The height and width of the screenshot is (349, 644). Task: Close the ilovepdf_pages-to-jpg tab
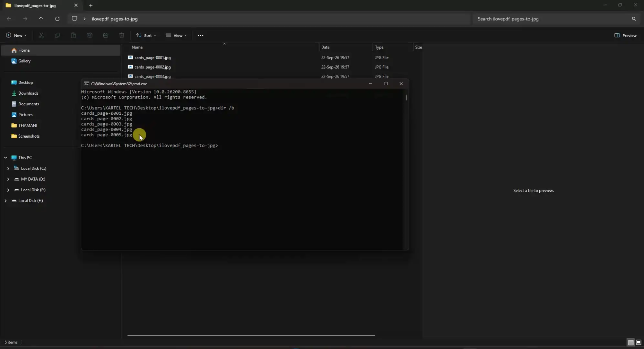pyautogui.click(x=76, y=5)
